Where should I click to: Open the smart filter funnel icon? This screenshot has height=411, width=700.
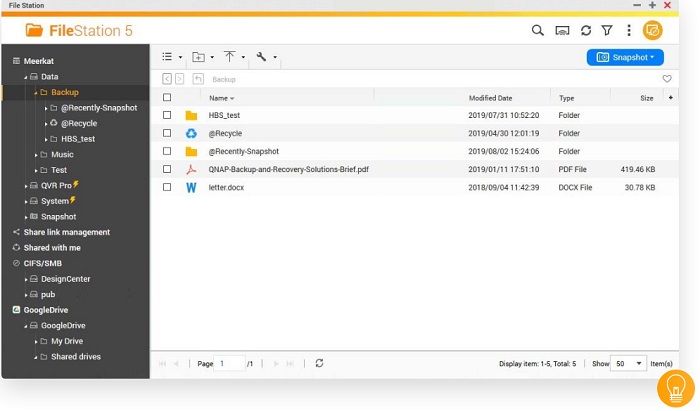click(x=607, y=30)
